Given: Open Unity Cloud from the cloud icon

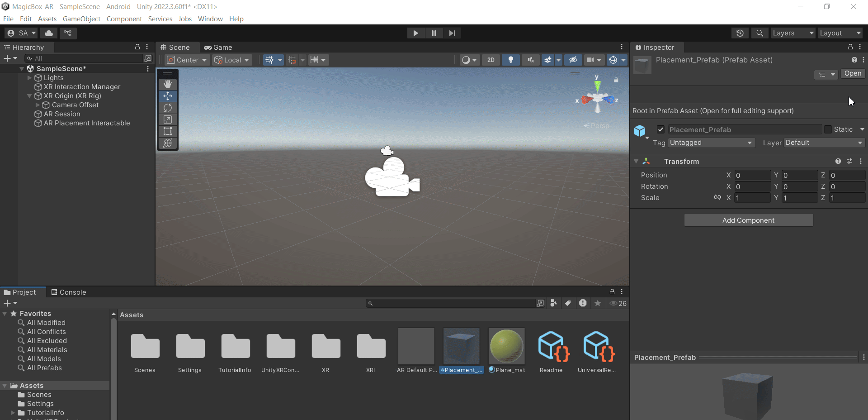Looking at the screenshot, I should (x=48, y=33).
